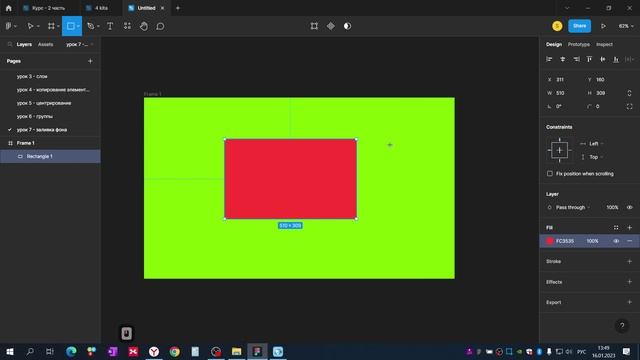Toggle visibility of the FC3535 fill
640x360 pixels.
point(616,241)
